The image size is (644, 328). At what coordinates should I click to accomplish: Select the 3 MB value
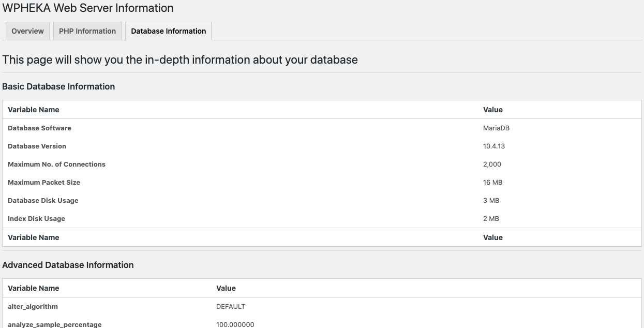[x=491, y=200]
